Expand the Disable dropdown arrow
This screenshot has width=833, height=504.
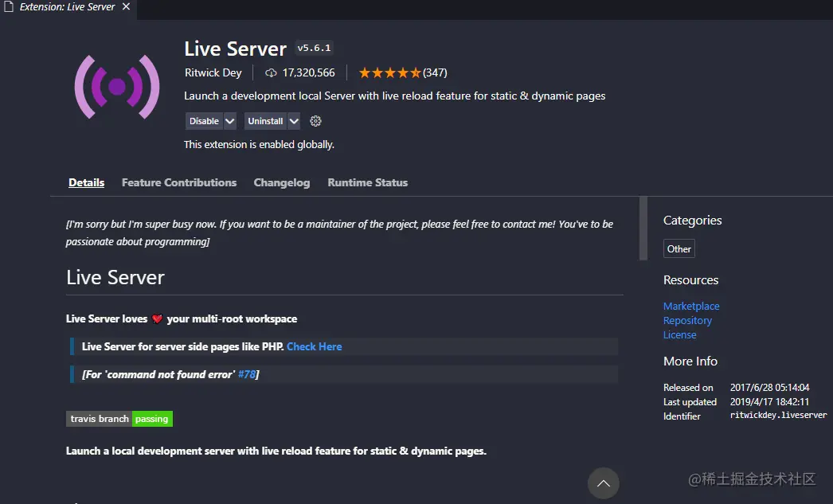(230, 121)
